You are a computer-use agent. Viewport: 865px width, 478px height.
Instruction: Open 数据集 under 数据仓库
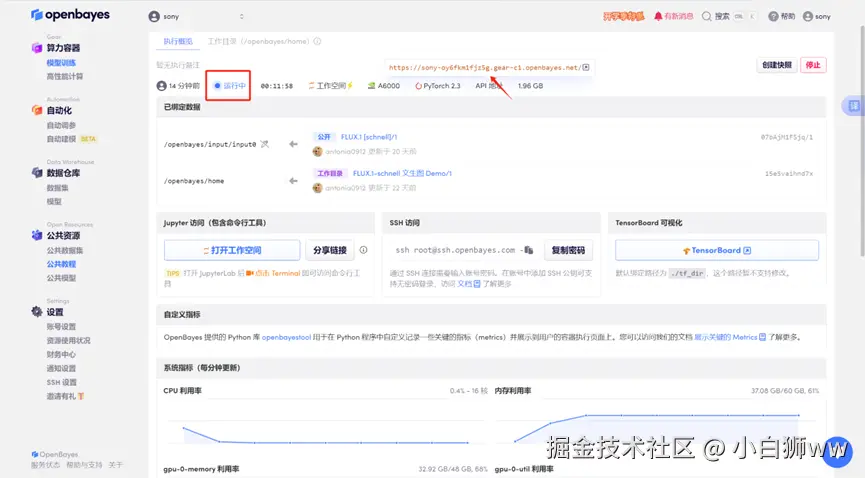pos(57,188)
